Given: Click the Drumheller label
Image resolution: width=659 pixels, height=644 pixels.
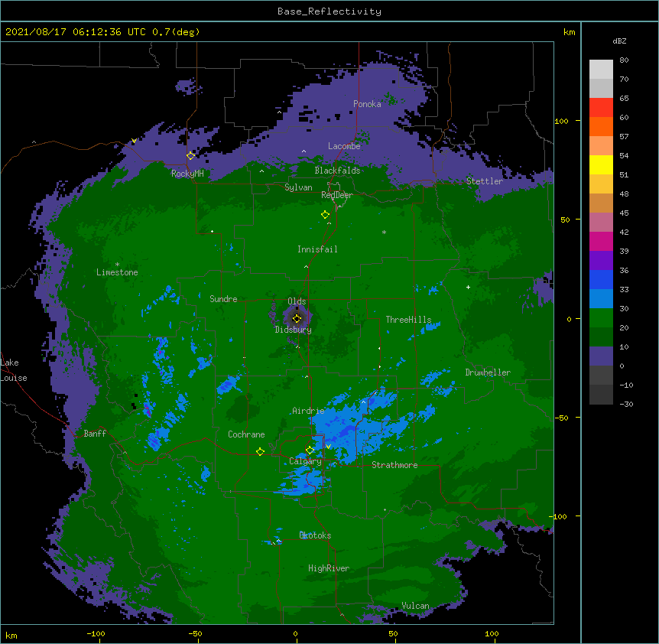Looking at the screenshot, I should (x=488, y=372).
